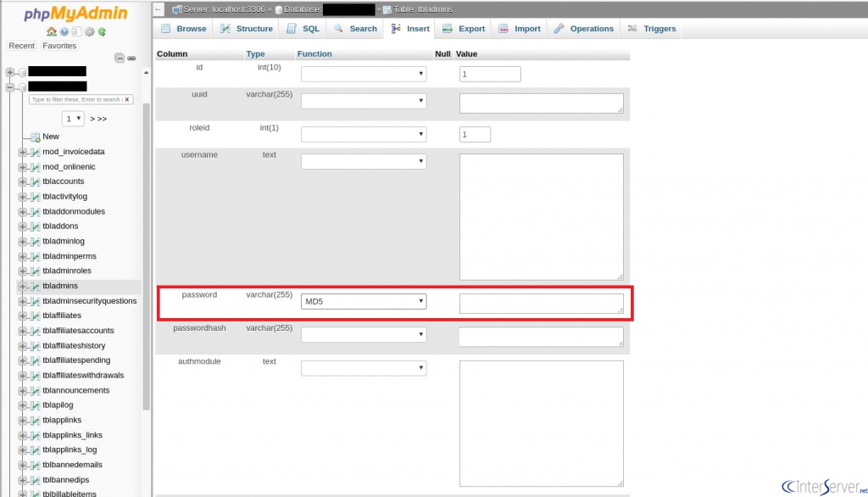Viewport: 868px width, 497px height.
Task: Expand the tblactivitylog tree node
Action: 22,197
